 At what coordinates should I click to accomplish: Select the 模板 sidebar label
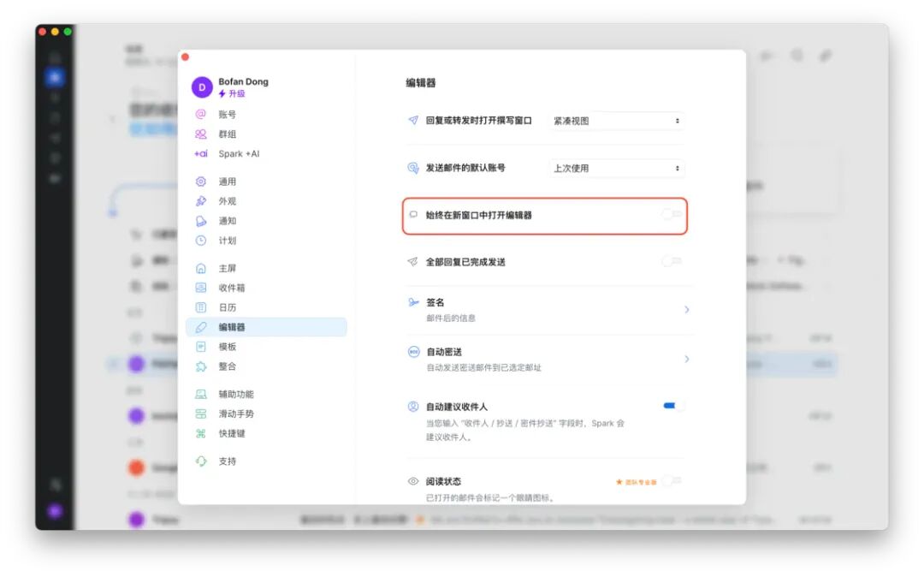228,347
